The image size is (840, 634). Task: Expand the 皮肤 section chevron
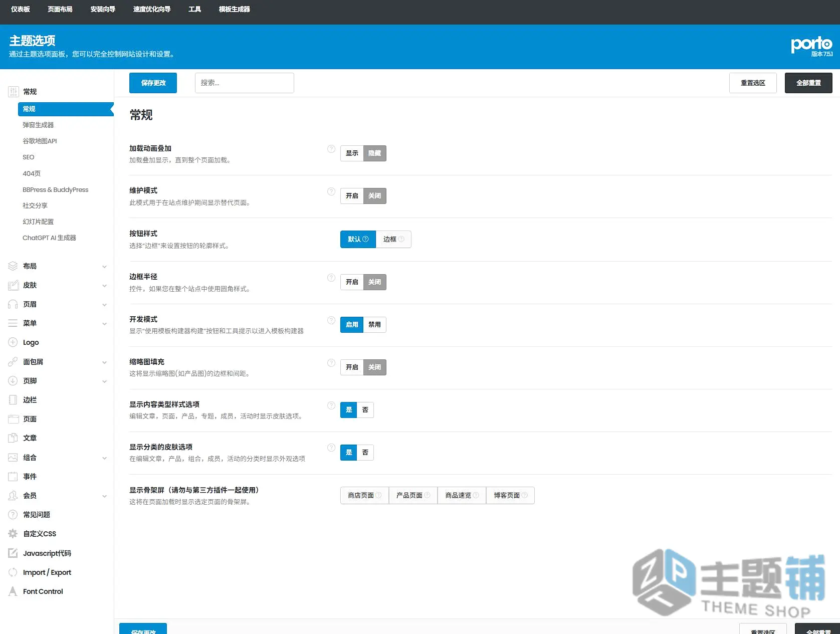(x=105, y=286)
